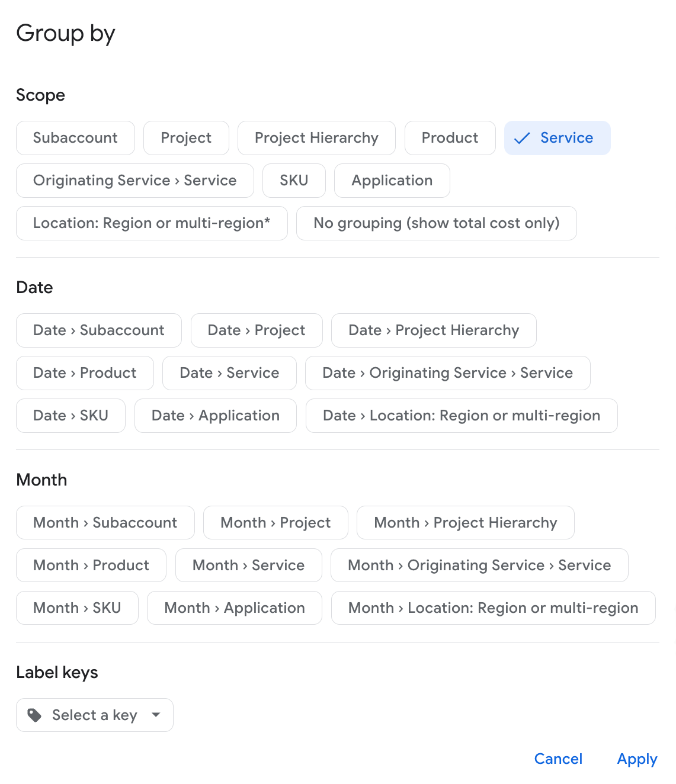The image size is (676, 784).
Task: Click the Cancel button
Action: [558, 759]
